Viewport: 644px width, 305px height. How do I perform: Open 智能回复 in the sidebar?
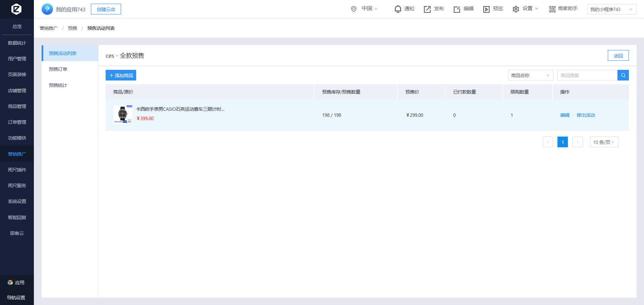point(17,217)
